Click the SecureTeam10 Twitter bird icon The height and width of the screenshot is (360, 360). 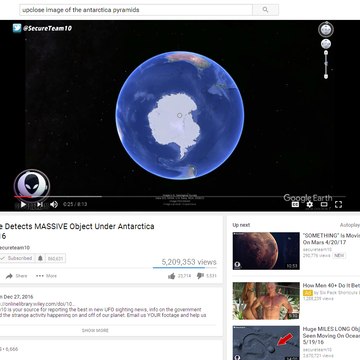point(17,28)
